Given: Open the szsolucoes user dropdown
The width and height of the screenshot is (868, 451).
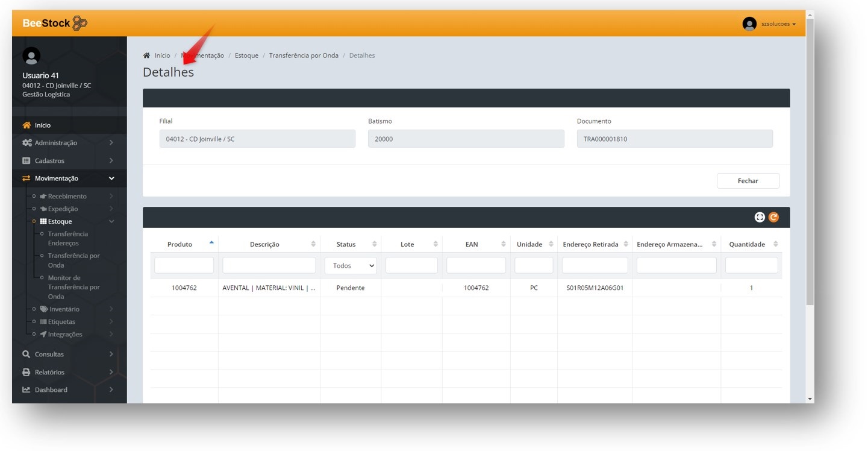Looking at the screenshot, I should tap(778, 24).
